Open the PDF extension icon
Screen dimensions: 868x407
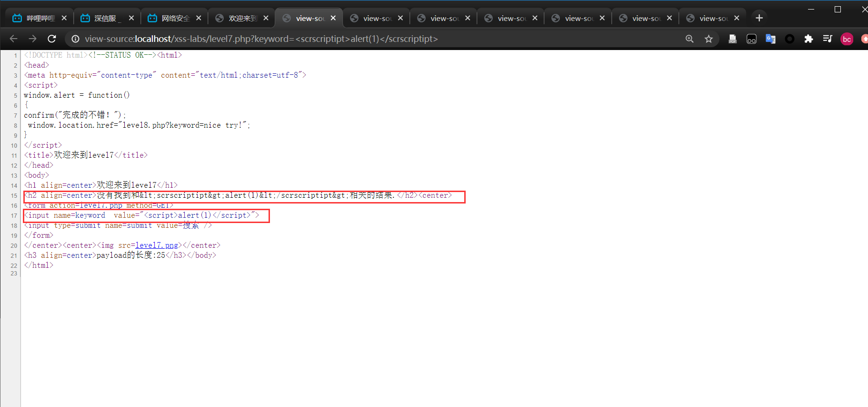coord(732,39)
